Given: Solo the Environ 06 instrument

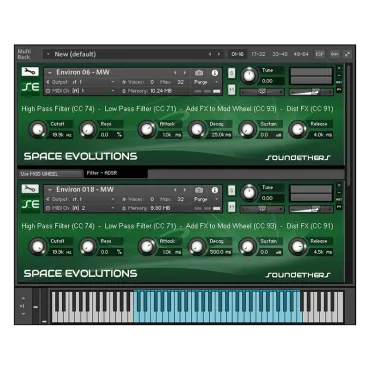Looking at the screenshot, I should pyautogui.click(x=231, y=73).
